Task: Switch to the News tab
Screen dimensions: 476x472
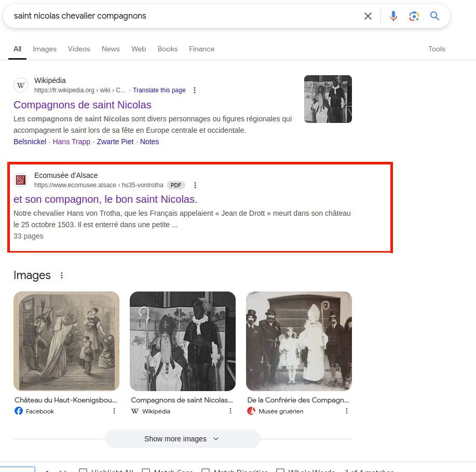Action: tap(111, 49)
